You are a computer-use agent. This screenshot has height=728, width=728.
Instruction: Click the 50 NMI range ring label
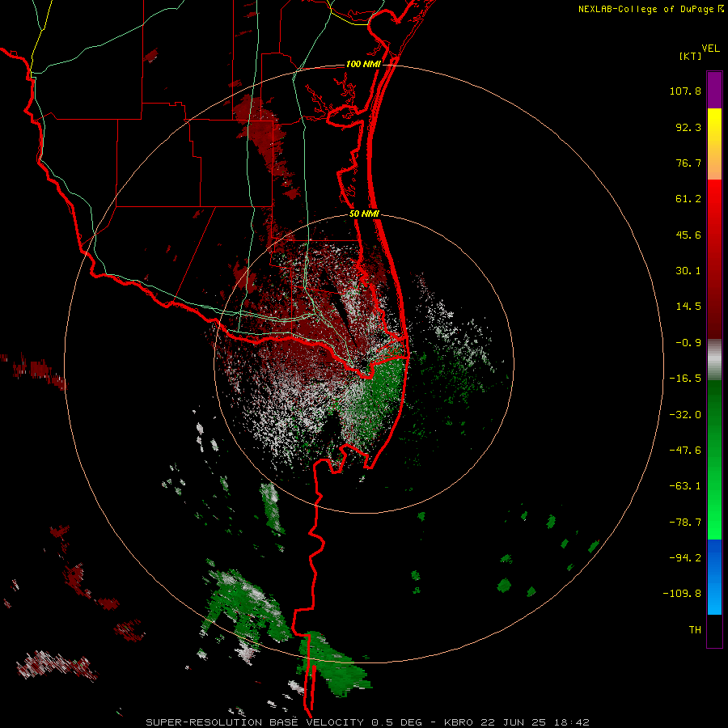(365, 214)
